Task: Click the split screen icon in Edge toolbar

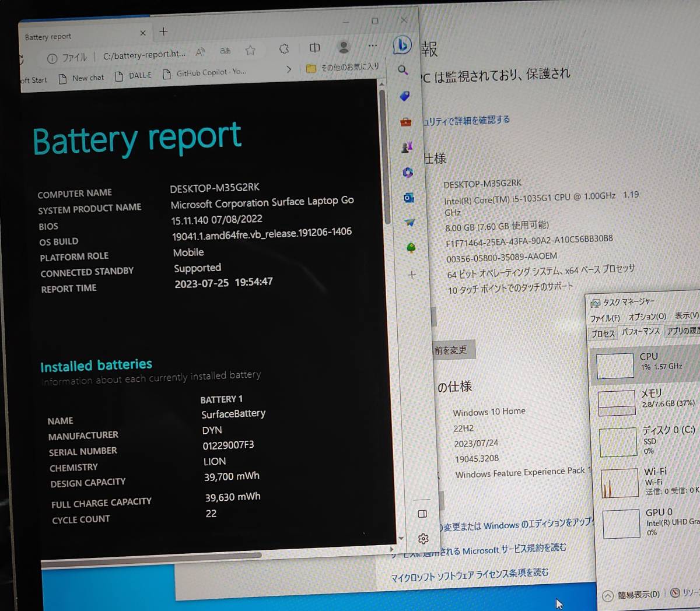Action: point(314,48)
